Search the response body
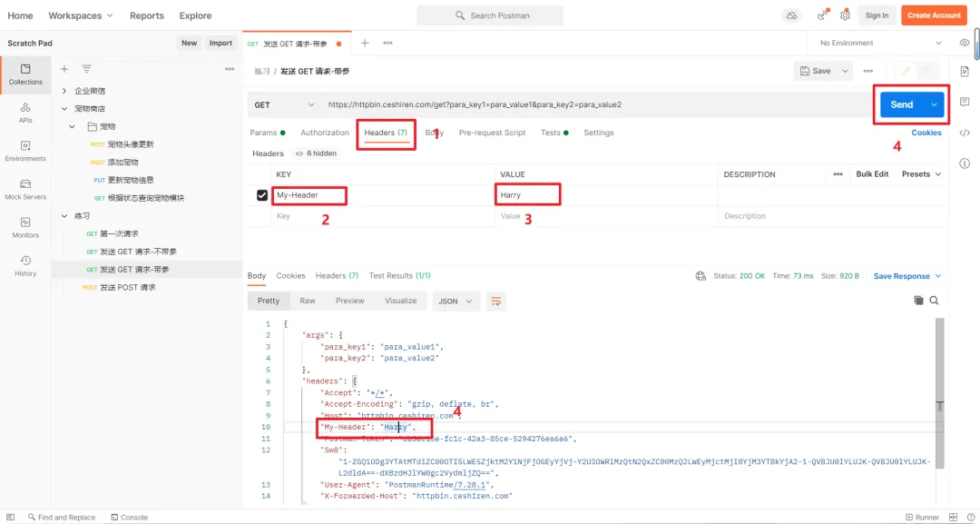This screenshot has width=980, height=524. tap(934, 301)
